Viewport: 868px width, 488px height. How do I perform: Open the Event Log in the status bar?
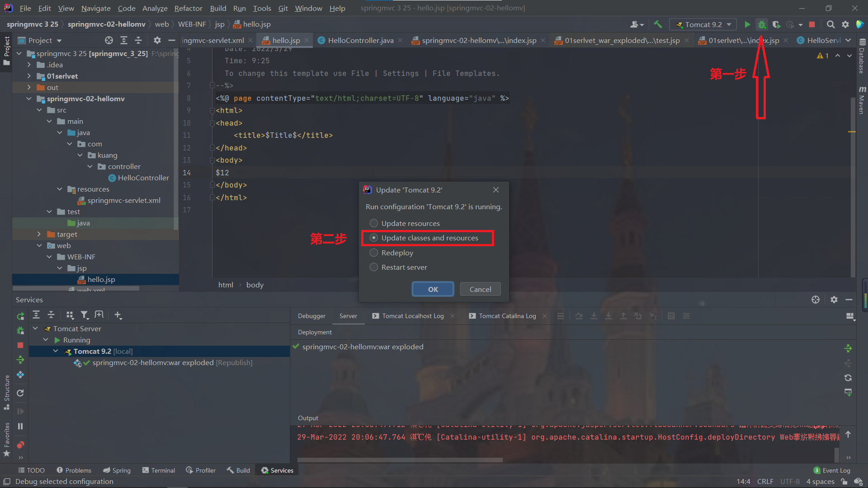click(x=836, y=470)
